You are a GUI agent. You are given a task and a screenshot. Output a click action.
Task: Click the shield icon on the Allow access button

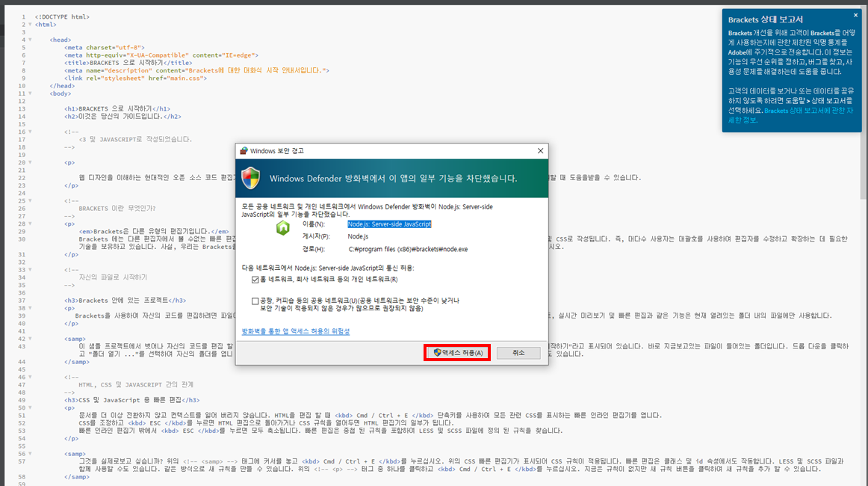coord(437,352)
